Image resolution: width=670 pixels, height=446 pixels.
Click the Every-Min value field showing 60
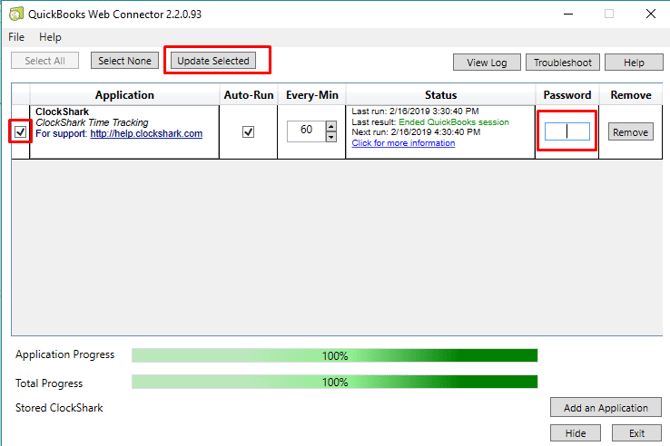point(304,132)
